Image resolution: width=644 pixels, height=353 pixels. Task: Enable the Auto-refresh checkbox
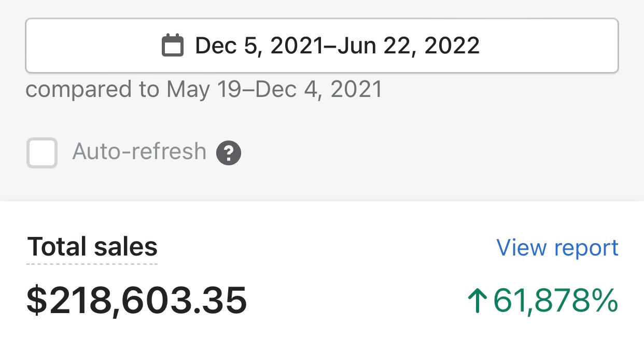pyautogui.click(x=42, y=153)
